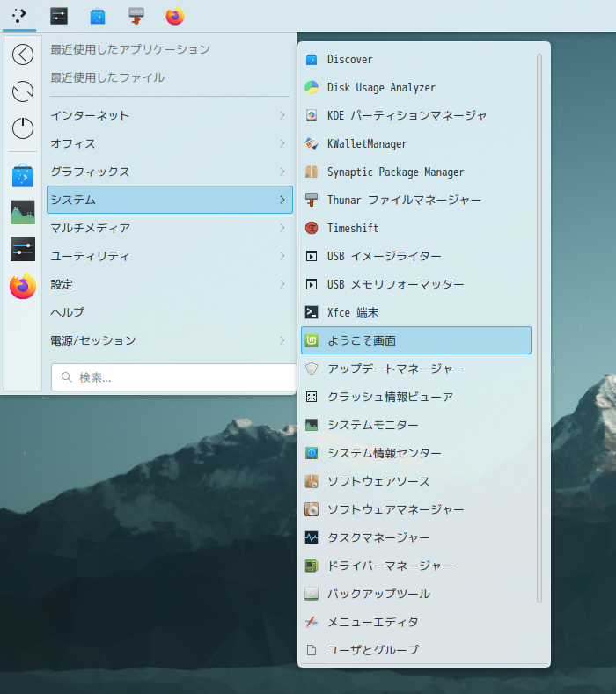Expand the 設定 category

coord(170,284)
